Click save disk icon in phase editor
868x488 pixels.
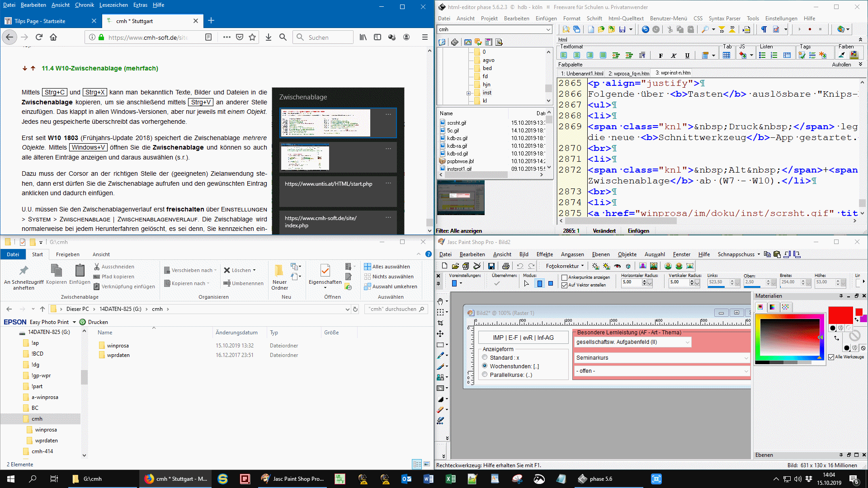[x=622, y=29]
